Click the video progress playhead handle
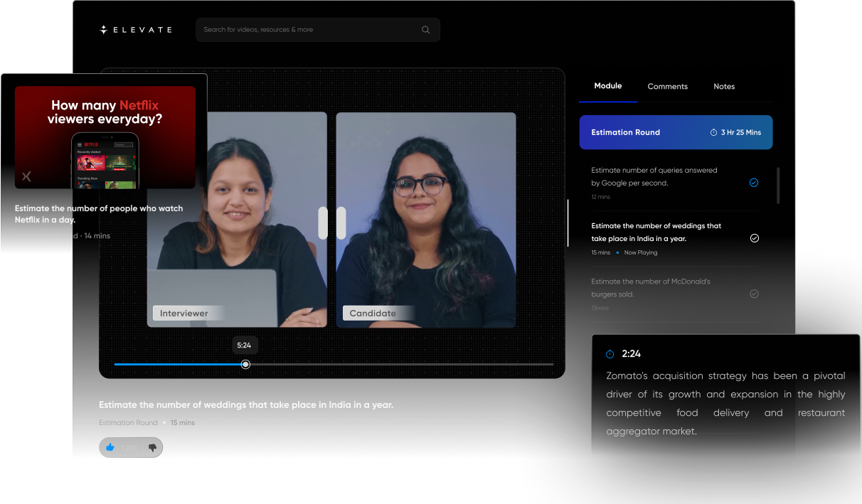Viewport: 862px width, 504px height. (245, 364)
